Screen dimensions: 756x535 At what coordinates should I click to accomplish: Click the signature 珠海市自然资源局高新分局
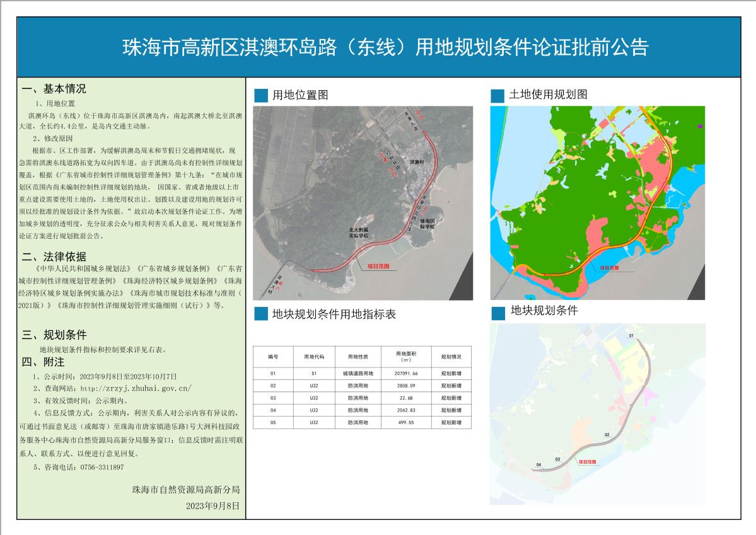pyautogui.click(x=186, y=490)
